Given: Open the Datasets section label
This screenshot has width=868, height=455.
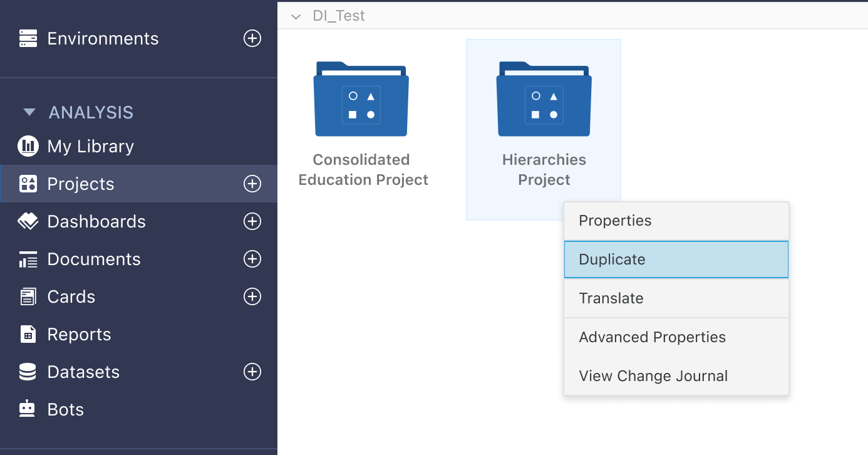Looking at the screenshot, I should [x=83, y=372].
